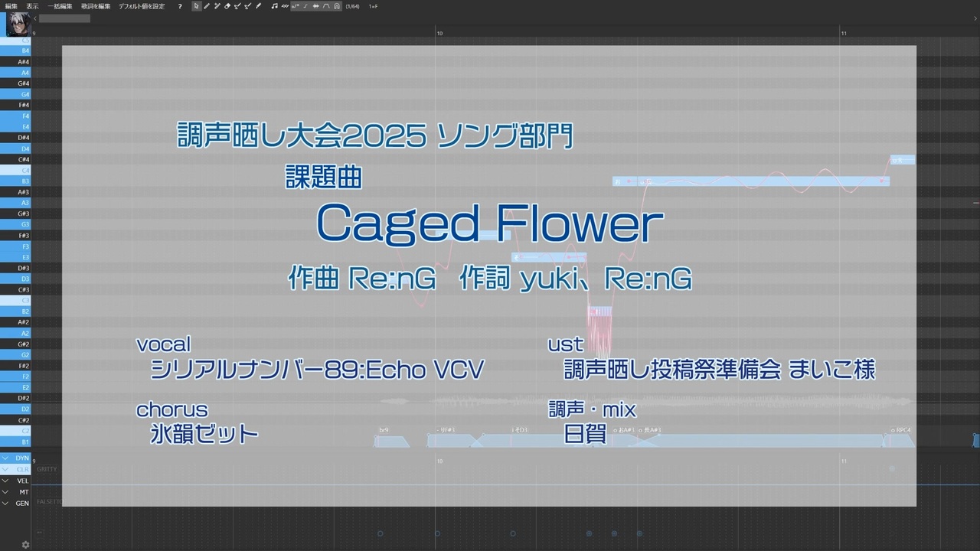Click the help question mark icon
This screenshot has width=980, height=551.
tap(180, 6)
